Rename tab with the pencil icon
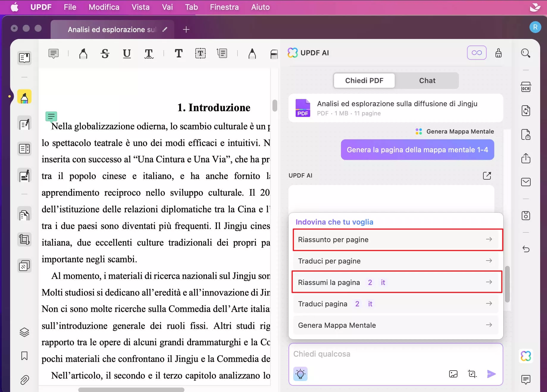 [x=165, y=29]
